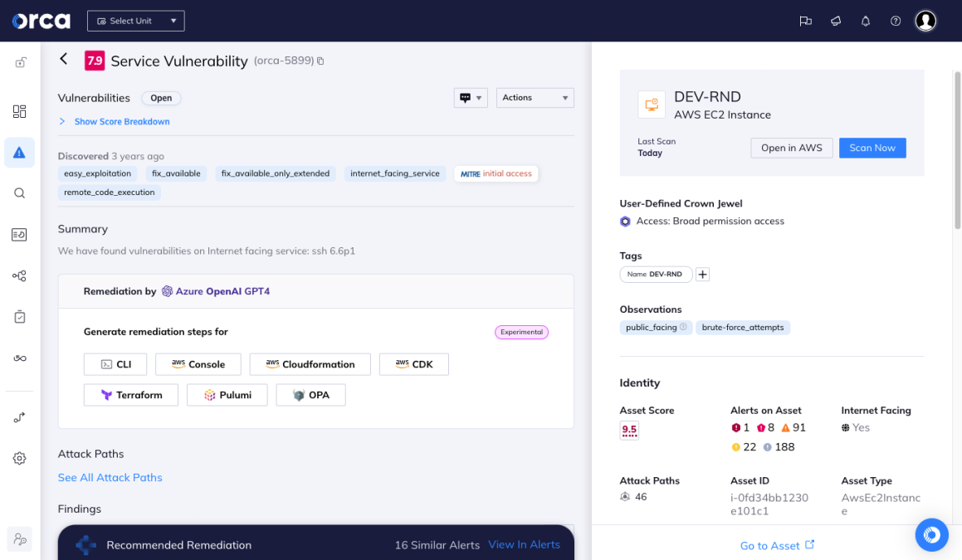Open the settings gear sidebar icon
The image size is (962, 560).
point(20,458)
